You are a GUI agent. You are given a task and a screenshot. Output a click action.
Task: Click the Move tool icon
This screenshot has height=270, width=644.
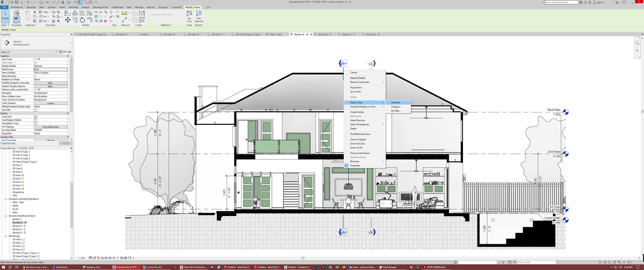(x=68, y=20)
